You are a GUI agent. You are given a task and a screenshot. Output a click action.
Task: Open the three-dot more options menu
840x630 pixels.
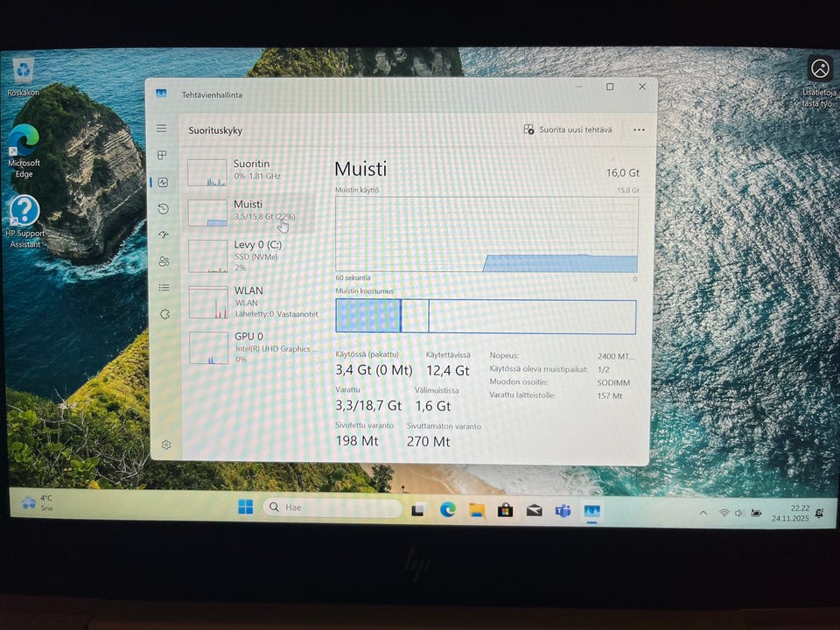tap(639, 129)
